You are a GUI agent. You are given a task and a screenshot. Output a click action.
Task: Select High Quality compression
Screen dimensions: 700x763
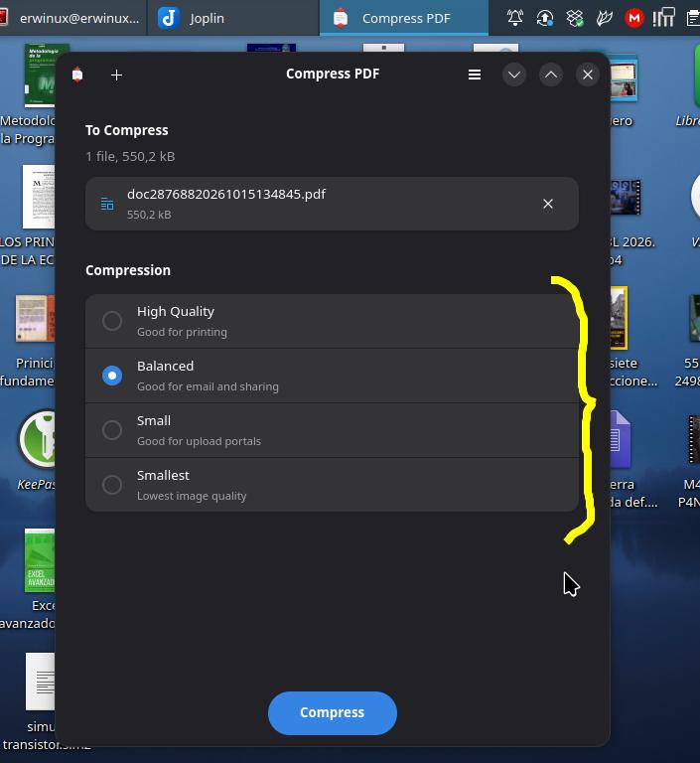[x=332, y=321]
